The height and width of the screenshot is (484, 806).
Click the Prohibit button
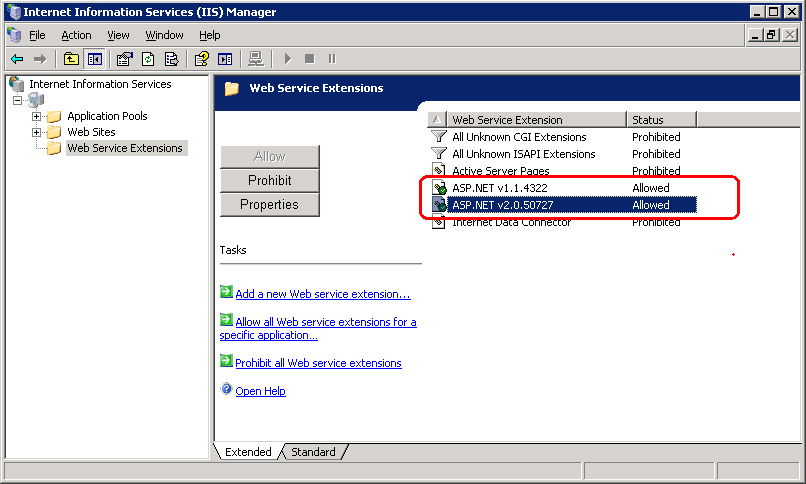270,180
